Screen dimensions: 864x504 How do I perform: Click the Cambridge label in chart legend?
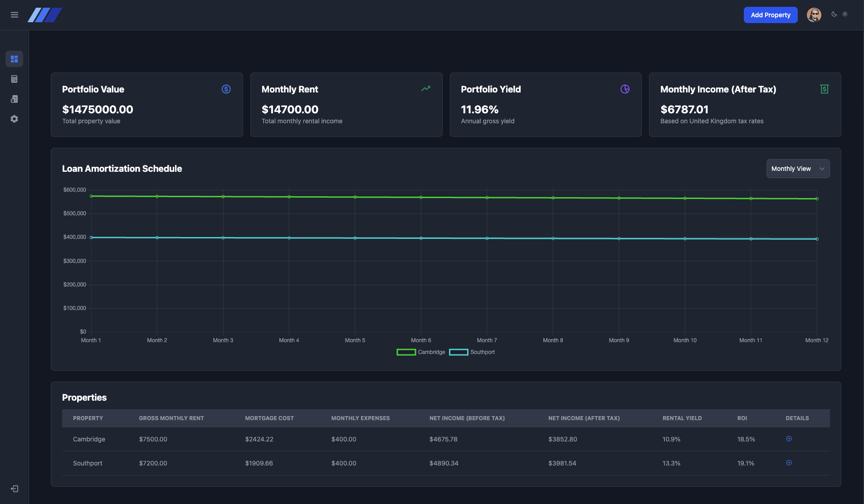pyautogui.click(x=431, y=352)
